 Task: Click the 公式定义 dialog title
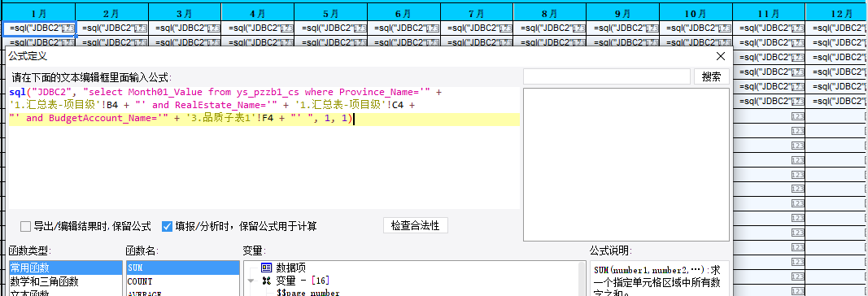click(28, 56)
